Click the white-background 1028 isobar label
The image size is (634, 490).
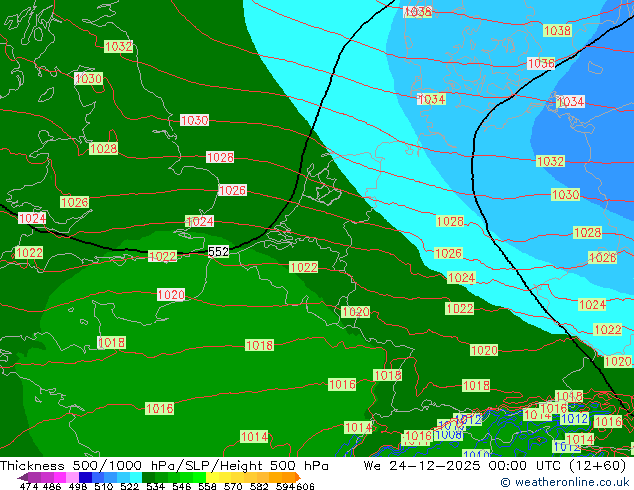click(220, 157)
